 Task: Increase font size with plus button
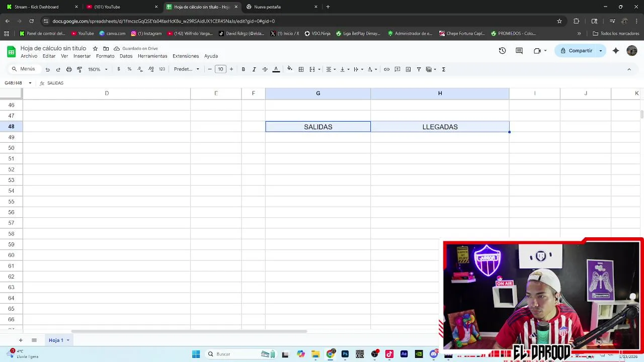231,69
